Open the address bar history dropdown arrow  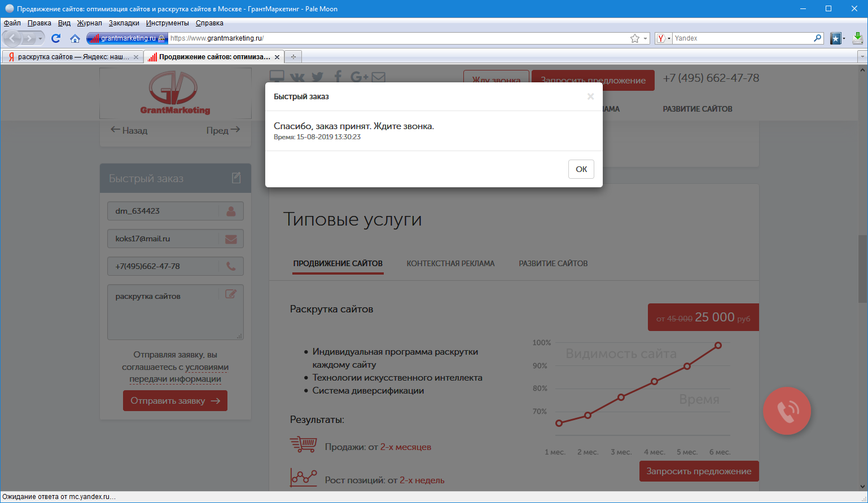(x=646, y=38)
